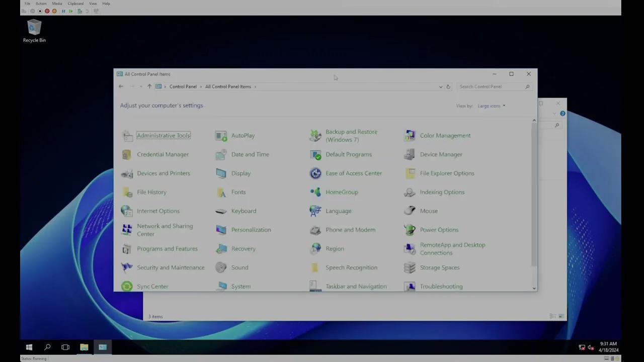Click All Control Panel Items breadcrumb

coord(228,86)
